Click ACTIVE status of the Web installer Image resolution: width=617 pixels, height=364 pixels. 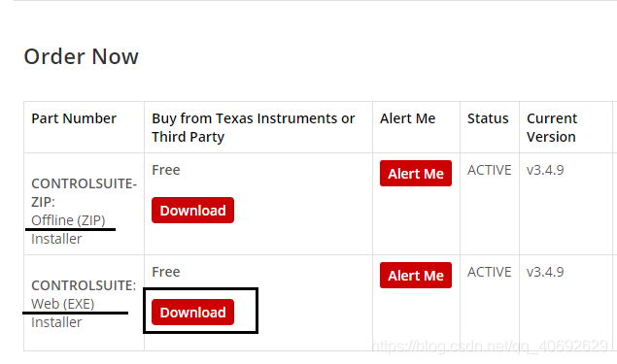click(x=489, y=272)
